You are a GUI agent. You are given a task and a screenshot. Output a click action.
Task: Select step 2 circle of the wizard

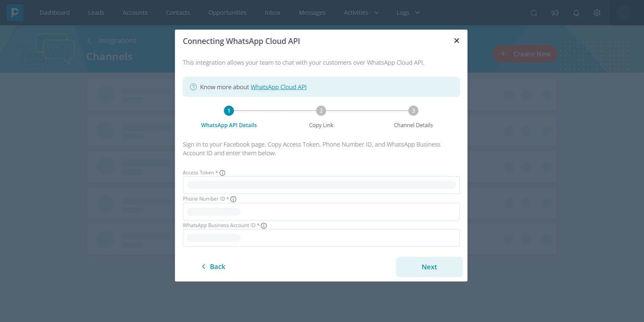coord(321,111)
